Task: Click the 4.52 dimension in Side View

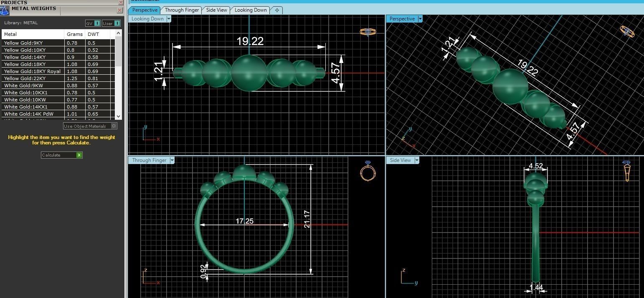Action: coord(536,166)
